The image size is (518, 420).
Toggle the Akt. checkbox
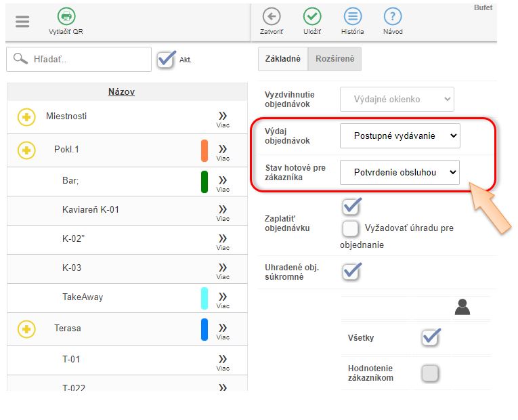point(166,59)
